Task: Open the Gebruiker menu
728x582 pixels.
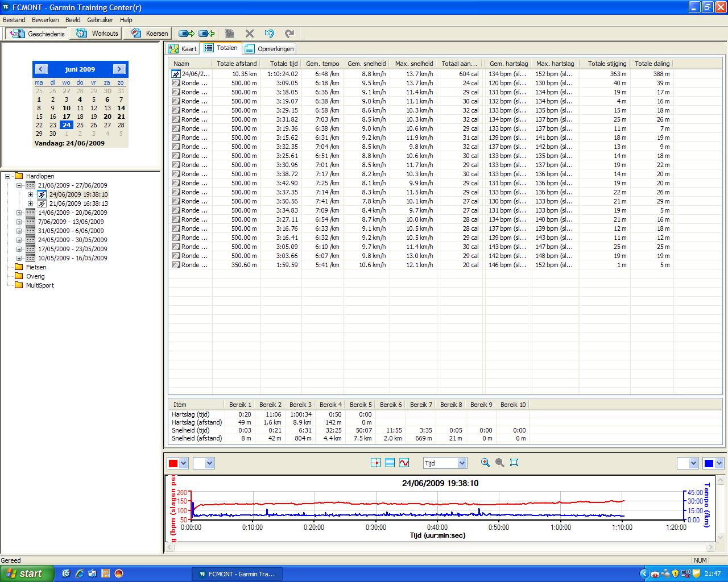Action: (100, 20)
